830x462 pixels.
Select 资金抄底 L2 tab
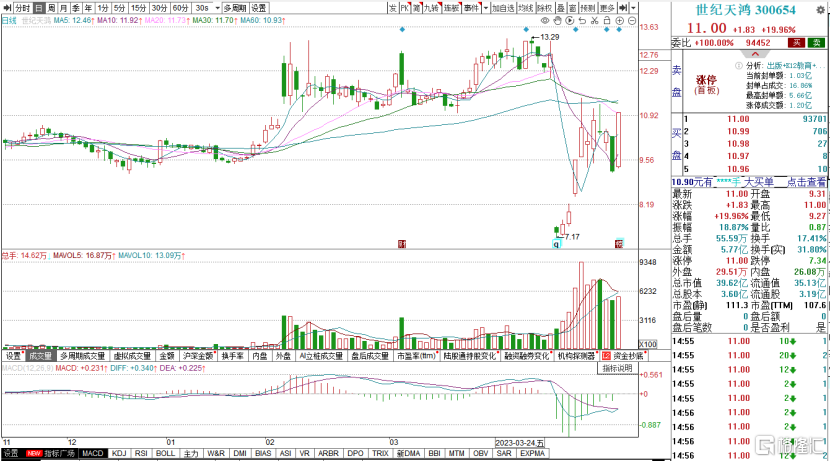point(623,356)
